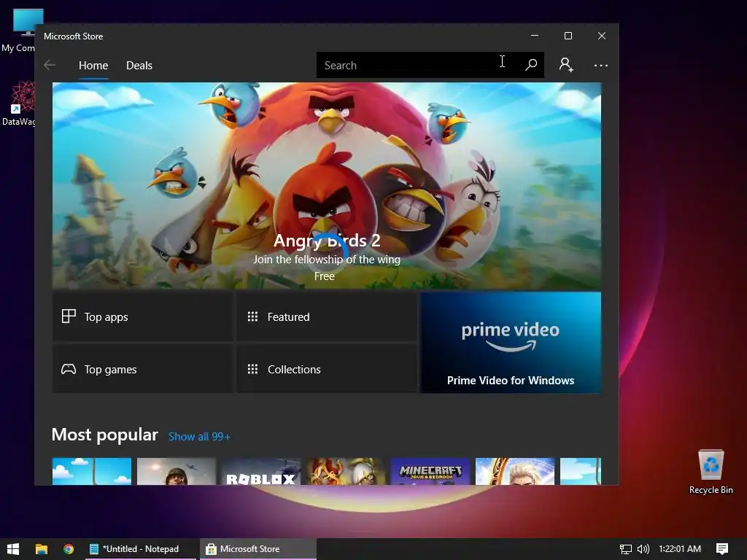The width and height of the screenshot is (747, 560).
Task: Open the network icon in system tray
Action: coord(625,549)
